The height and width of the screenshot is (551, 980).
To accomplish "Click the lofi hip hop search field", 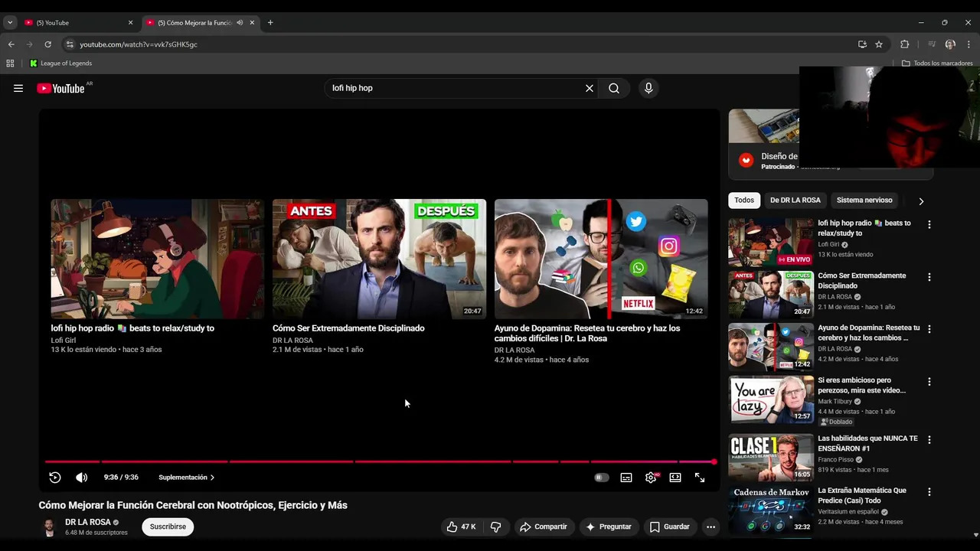I will (x=456, y=88).
